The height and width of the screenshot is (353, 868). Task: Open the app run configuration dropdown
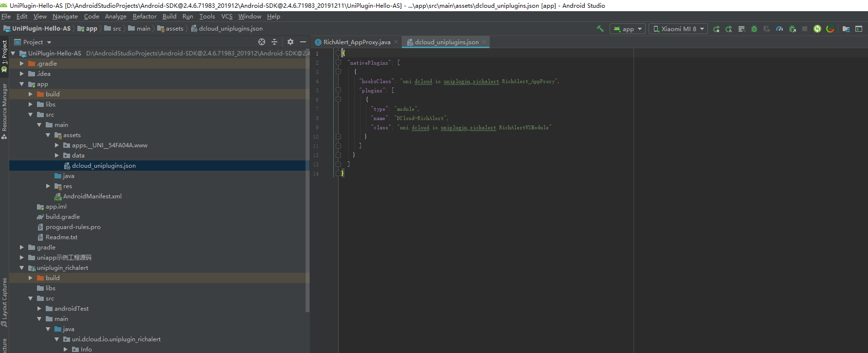(628, 29)
